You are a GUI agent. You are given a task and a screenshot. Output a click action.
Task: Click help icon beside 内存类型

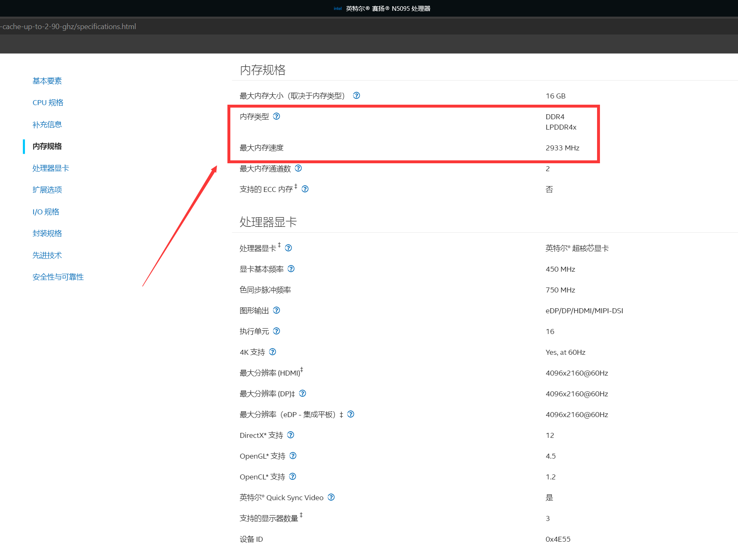tap(276, 116)
